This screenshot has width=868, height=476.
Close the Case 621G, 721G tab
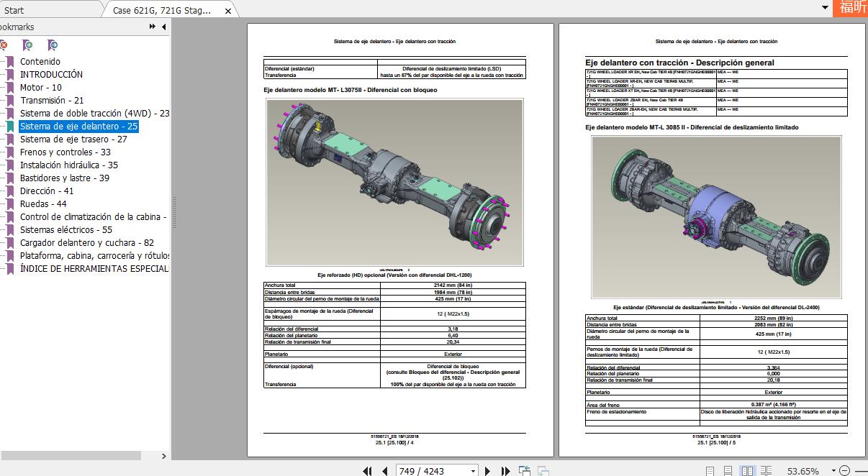click(228, 11)
